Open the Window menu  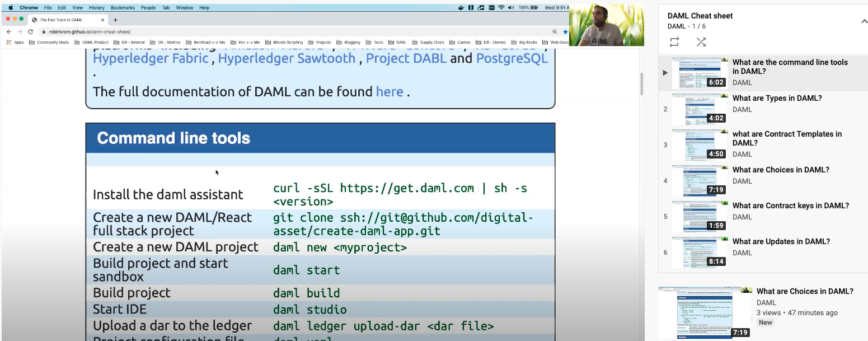(185, 8)
